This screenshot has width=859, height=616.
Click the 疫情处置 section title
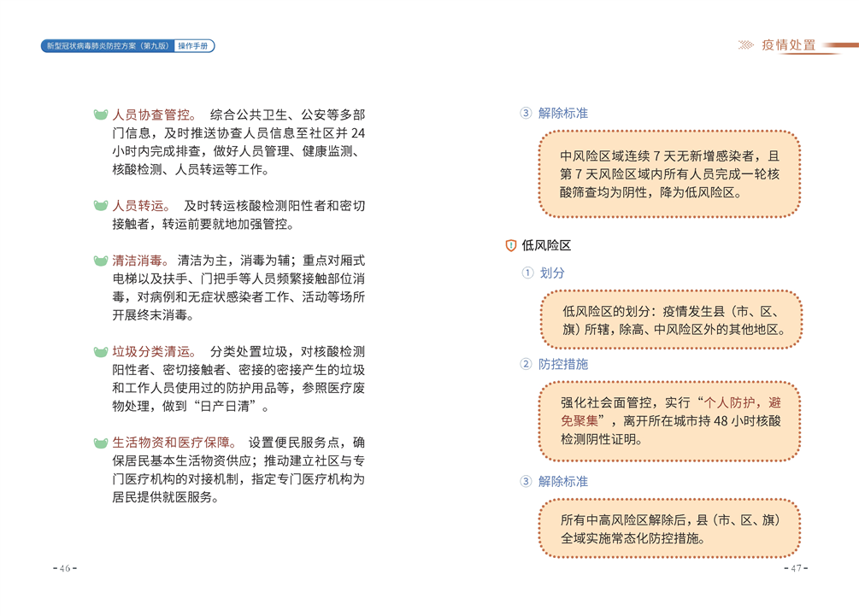(788, 45)
